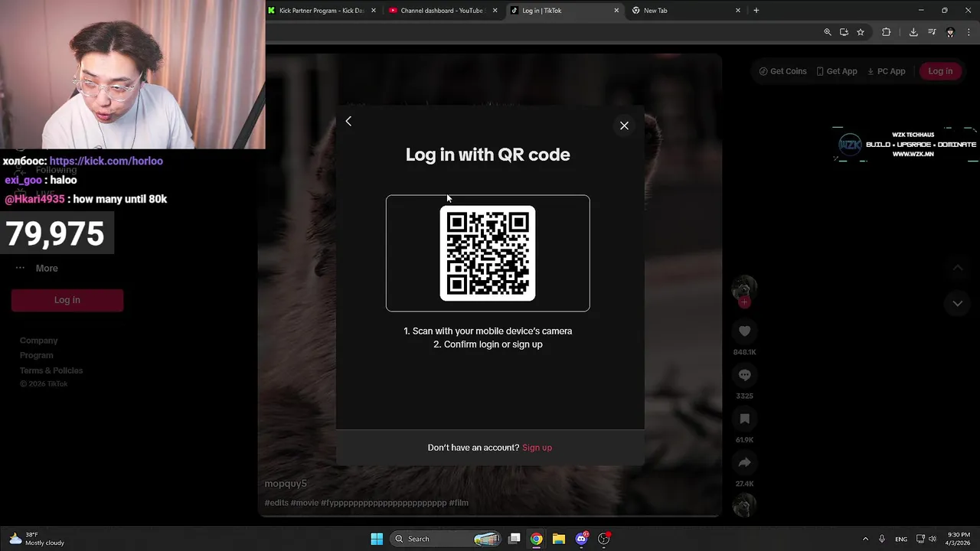Click the Log in button in TikTok header
This screenshot has width=980, height=551.
click(940, 71)
